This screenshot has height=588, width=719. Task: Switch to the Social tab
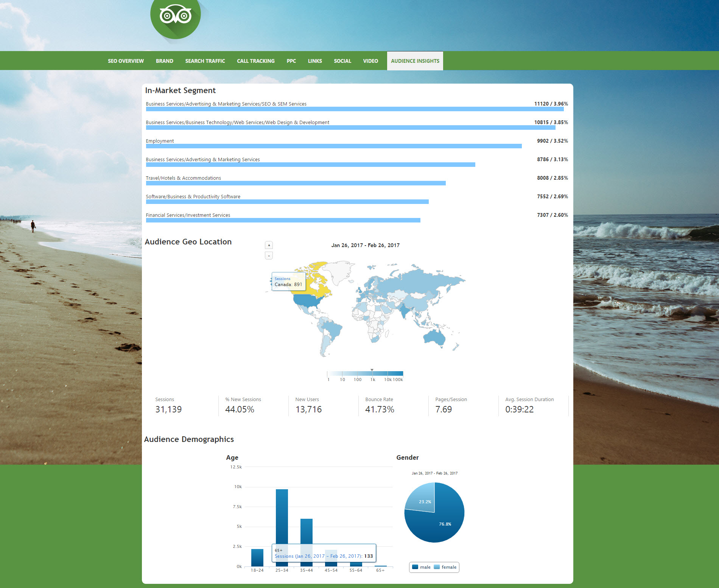point(342,61)
